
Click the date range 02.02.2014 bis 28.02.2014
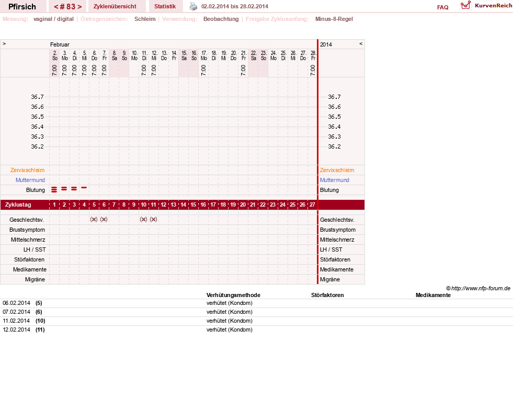235,6
